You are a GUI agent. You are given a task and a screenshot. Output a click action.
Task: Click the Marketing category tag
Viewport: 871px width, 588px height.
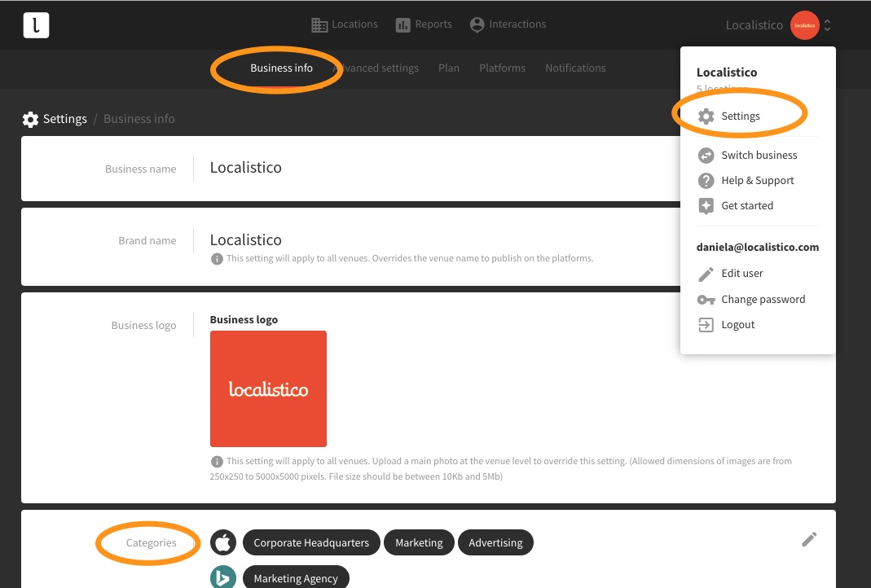419,542
